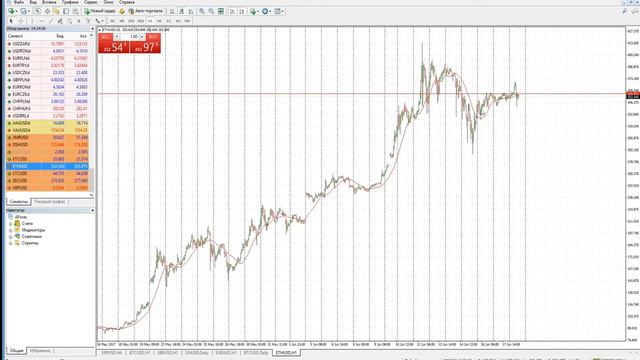Click the zoom out magnifier icon
This screenshot has width=640, height=360.
click(x=211, y=11)
